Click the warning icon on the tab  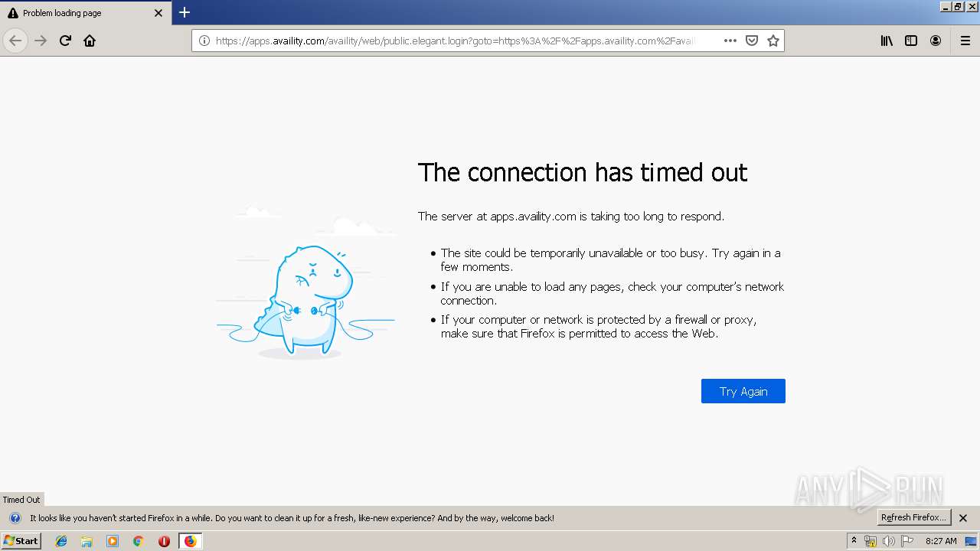click(x=13, y=13)
